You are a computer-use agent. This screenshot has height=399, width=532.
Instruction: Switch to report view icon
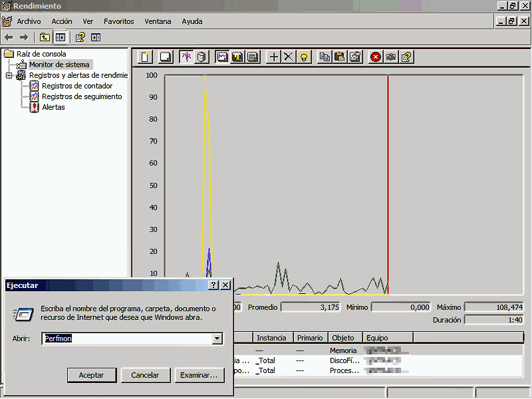(x=253, y=57)
